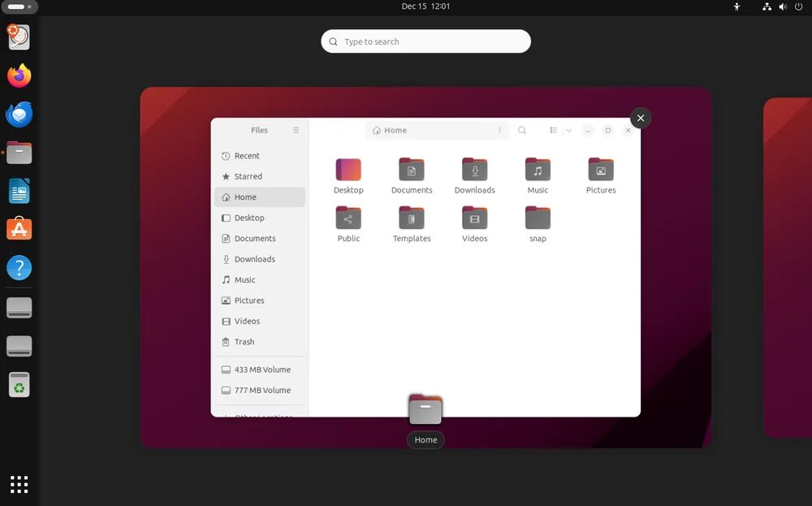Open the Videos folder icon in the file grid
The height and width of the screenshot is (506, 812).
click(x=474, y=218)
